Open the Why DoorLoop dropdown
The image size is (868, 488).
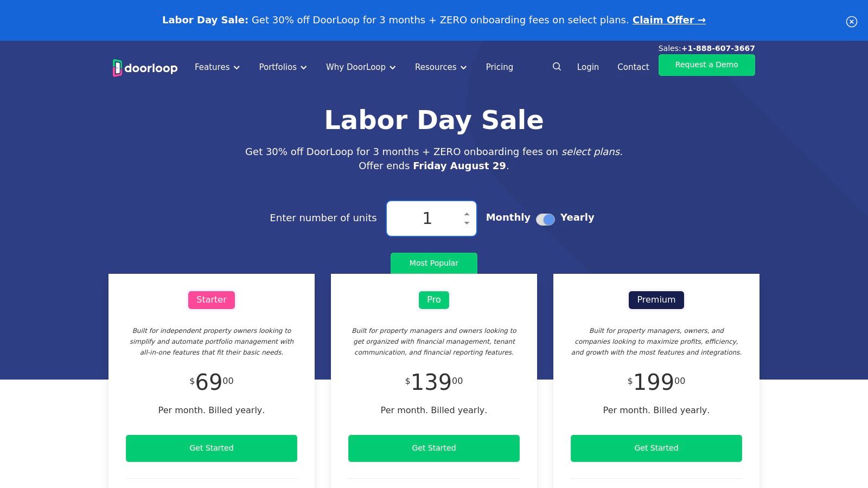361,67
